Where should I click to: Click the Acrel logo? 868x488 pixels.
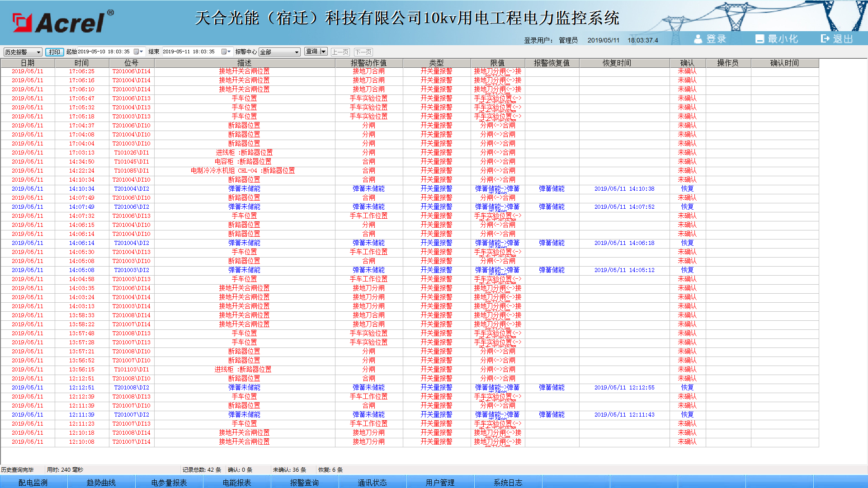(x=63, y=22)
